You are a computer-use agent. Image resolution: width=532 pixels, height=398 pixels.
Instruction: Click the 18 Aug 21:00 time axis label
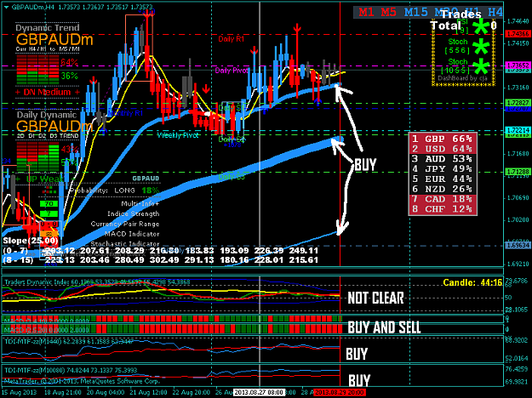coord(63,392)
